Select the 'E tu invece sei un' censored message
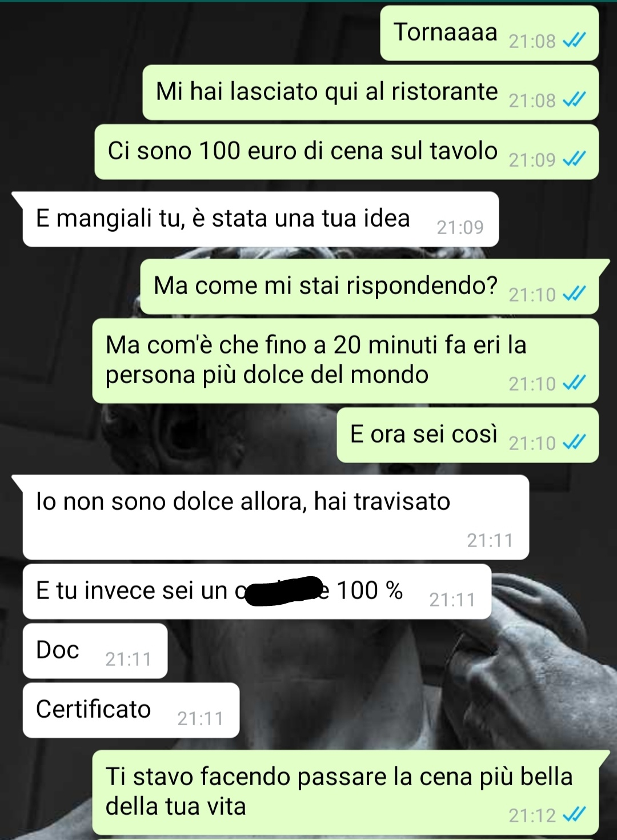617x840 pixels. click(257, 592)
